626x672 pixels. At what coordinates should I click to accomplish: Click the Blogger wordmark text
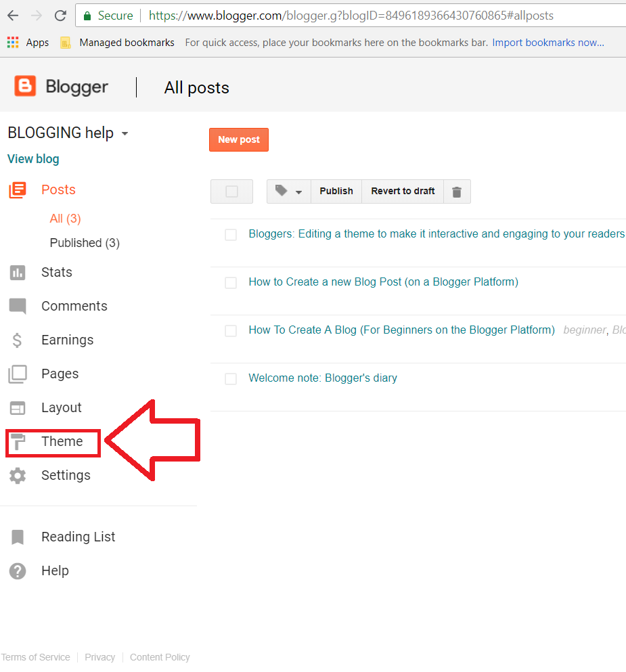coord(76,87)
